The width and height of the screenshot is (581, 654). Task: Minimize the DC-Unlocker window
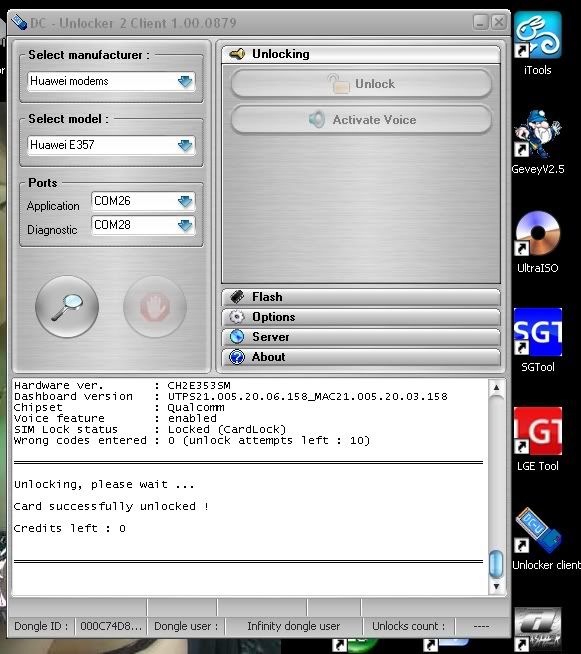(x=480, y=22)
